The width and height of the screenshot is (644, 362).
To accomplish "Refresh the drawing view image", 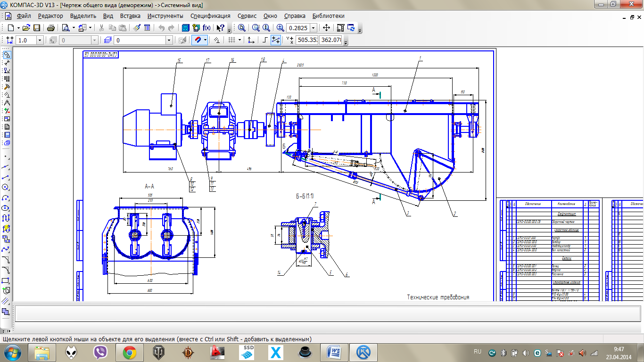I will pyautogui.click(x=351, y=28).
